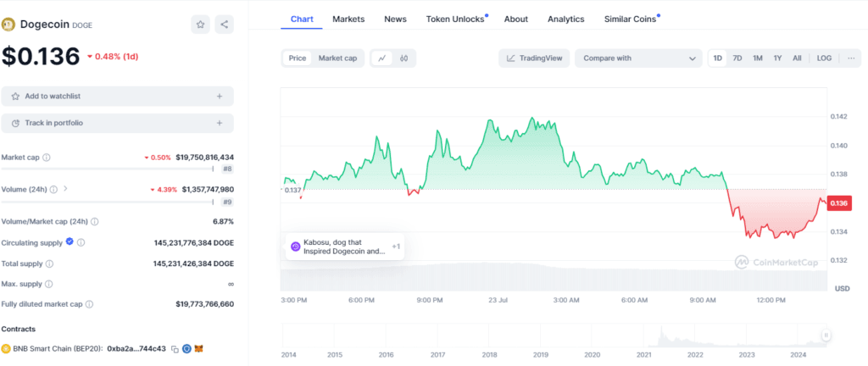Screen dimensions: 868x366
Task: Open the Volume (24h) info icon
Action: coord(53,190)
